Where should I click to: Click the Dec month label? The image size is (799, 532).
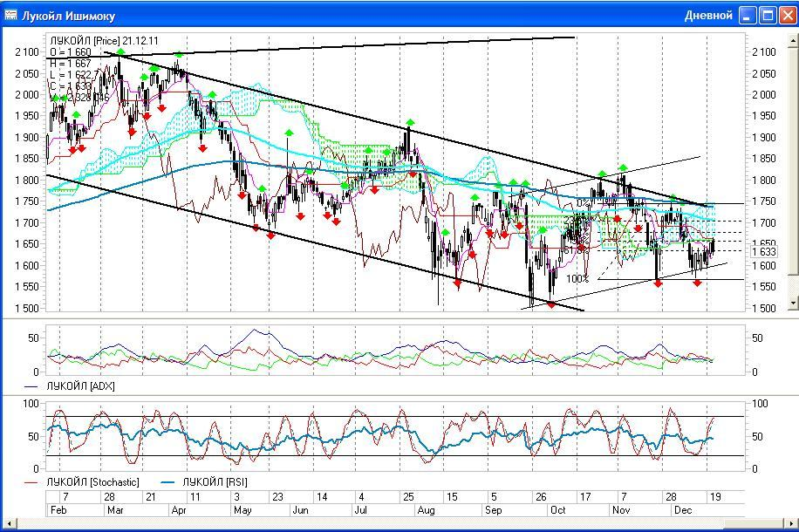683,510
